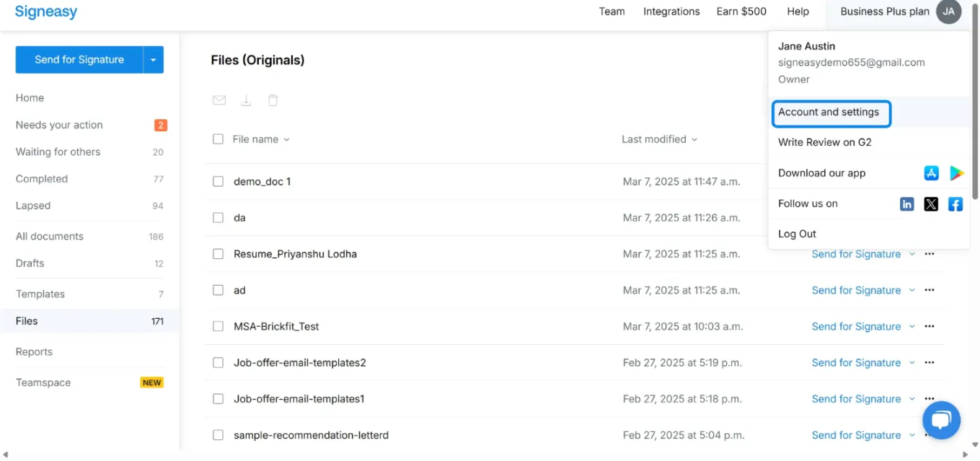Open more options for Resume_Priyanshu Lodha
This screenshot has height=461, width=980.
pos(930,254)
